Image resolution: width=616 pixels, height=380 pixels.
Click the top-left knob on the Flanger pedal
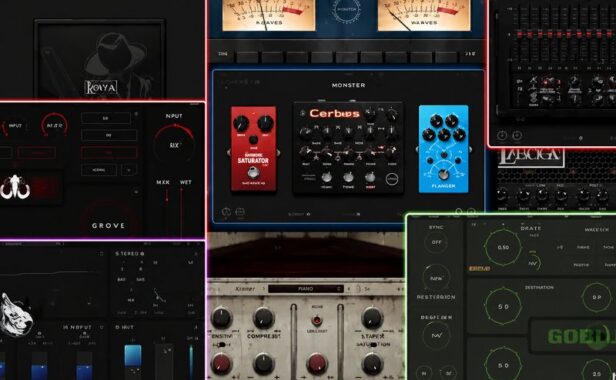click(x=436, y=121)
